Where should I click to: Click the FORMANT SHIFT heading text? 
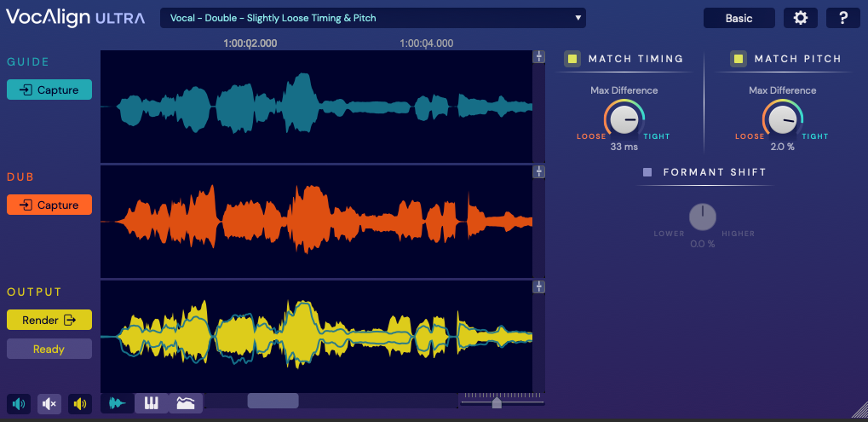(x=715, y=172)
